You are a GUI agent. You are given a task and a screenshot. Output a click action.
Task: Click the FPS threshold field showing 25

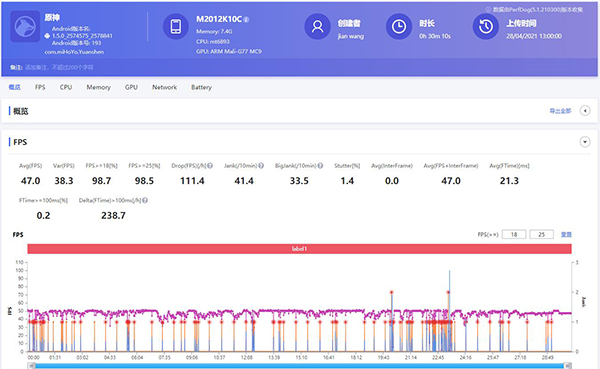[x=541, y=234]
